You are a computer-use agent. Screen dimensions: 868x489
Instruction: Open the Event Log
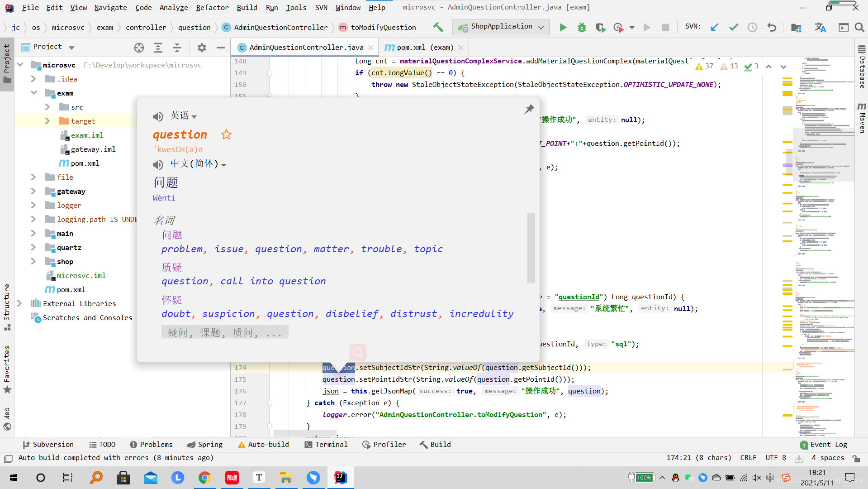(824, 445)
